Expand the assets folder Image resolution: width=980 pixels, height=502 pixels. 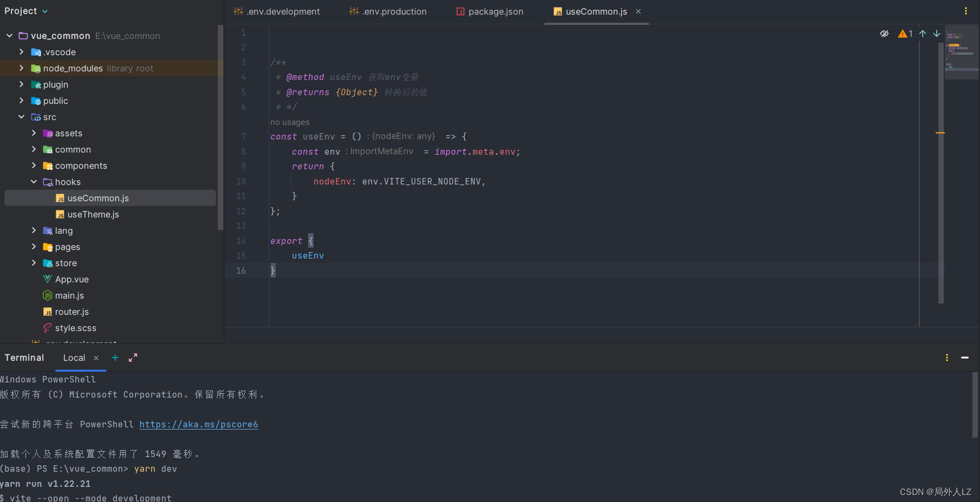34,133
